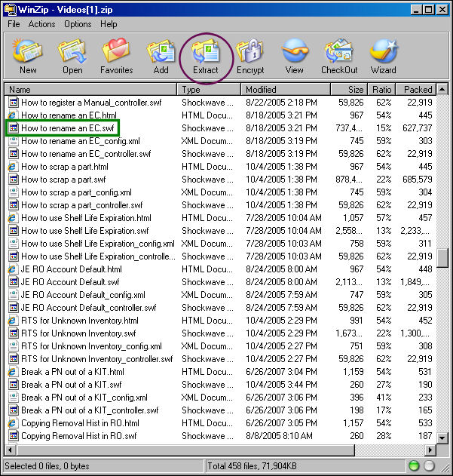Click icon of How to register a Manual_controller.swf
The image size is (453, 476).
13,103
